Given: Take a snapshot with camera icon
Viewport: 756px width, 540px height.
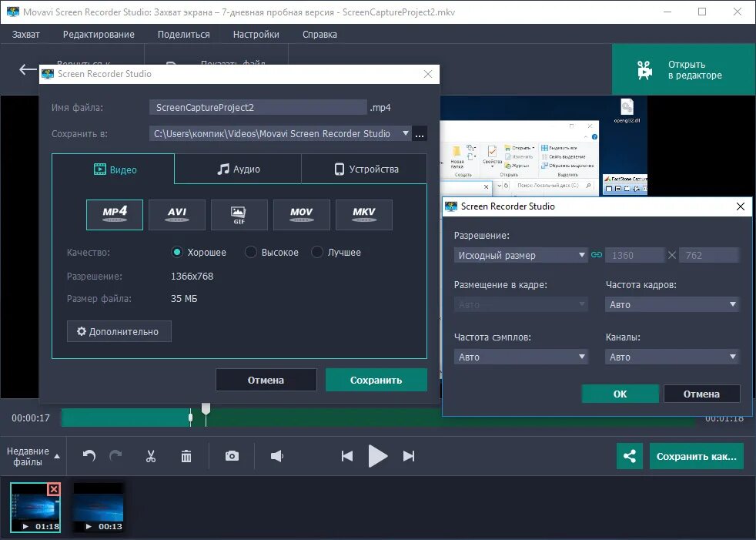Looking at the screenshot, I should point(232,456).
